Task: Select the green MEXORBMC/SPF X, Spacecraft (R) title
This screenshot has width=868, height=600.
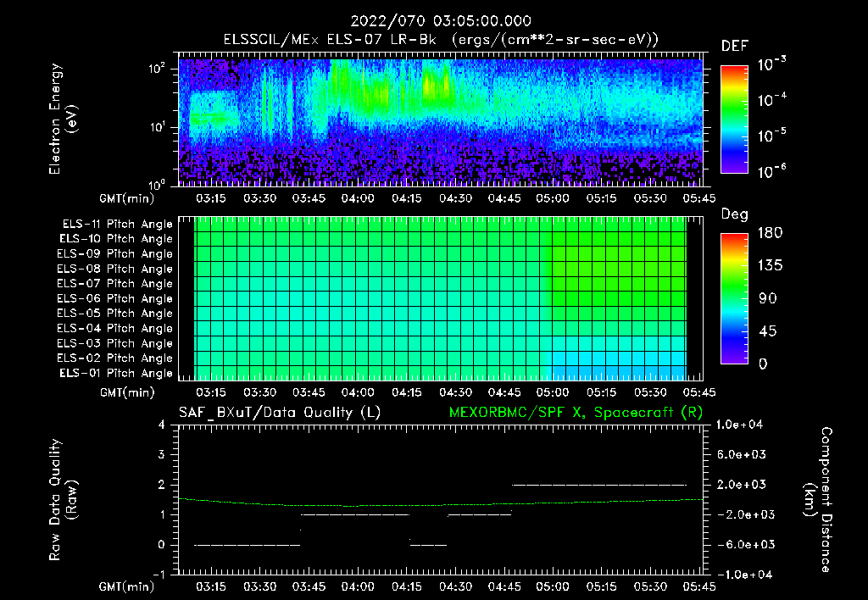Action: click(x=576, y=413)
